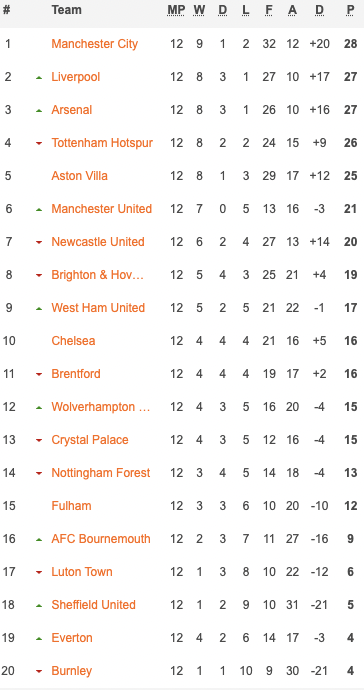The image size is (364, 690).
Task: Click the F goals-for column header
Action: 268,11
